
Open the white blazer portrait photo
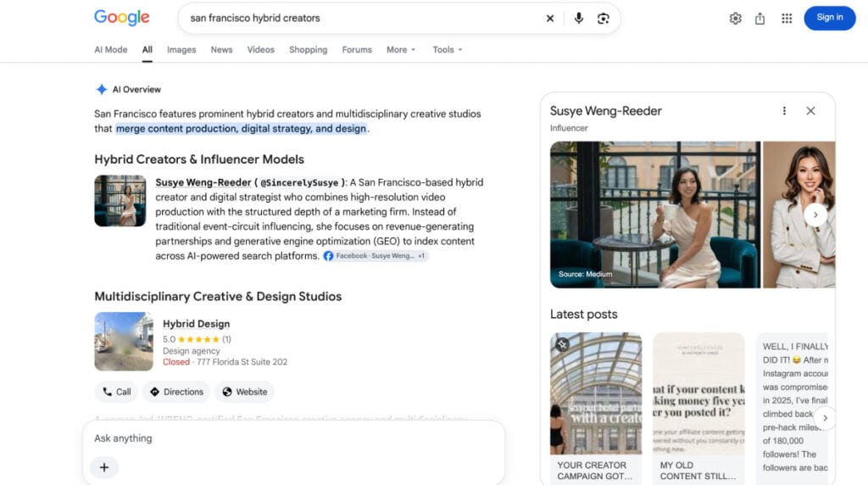point(799,215)
